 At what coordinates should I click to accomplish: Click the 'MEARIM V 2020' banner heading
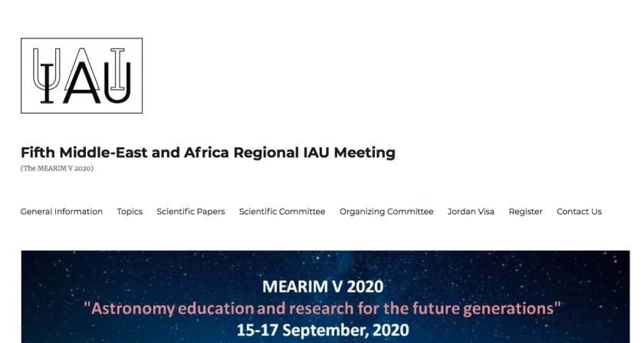323,288
